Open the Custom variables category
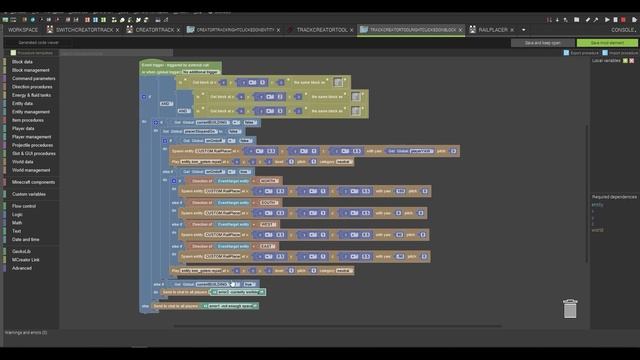 click(29, 194)
